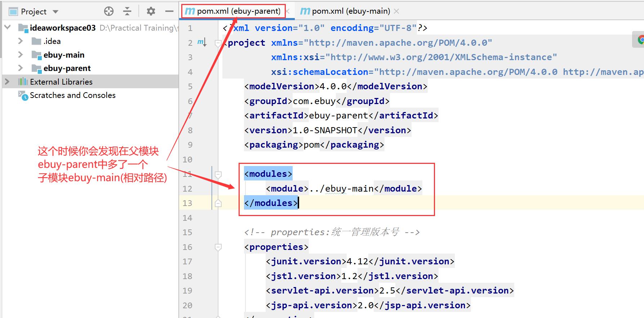Select ebuy-parent in project tree
644x318 pixels.
pyautogui.click(x=67, y=68)
